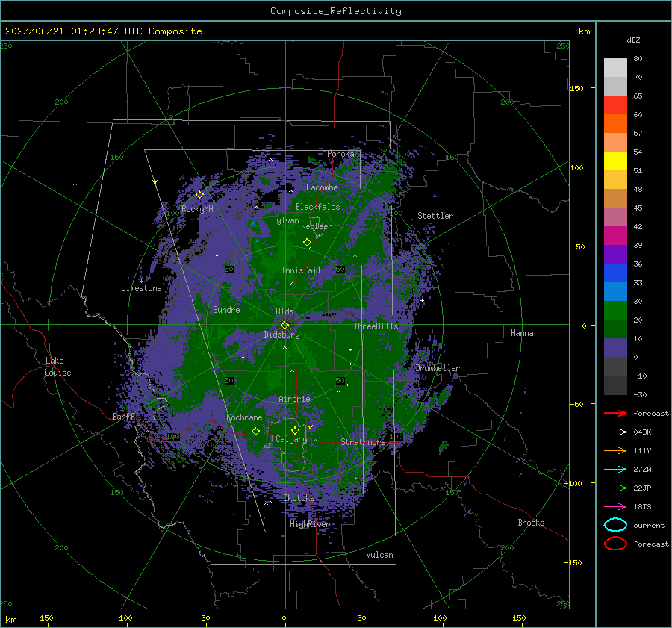Click the Brooks label

[x=531, y=523]
